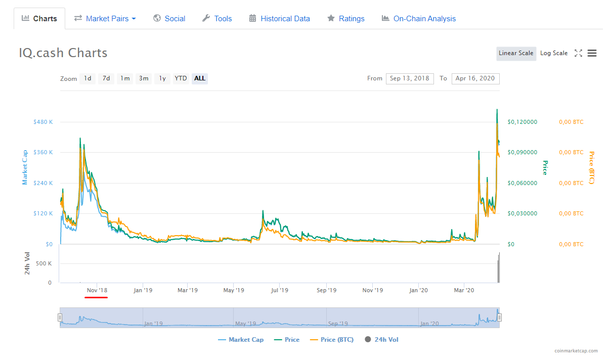Open the Ratings tab
The image size is (610, 364).
[x=345, y=19]
